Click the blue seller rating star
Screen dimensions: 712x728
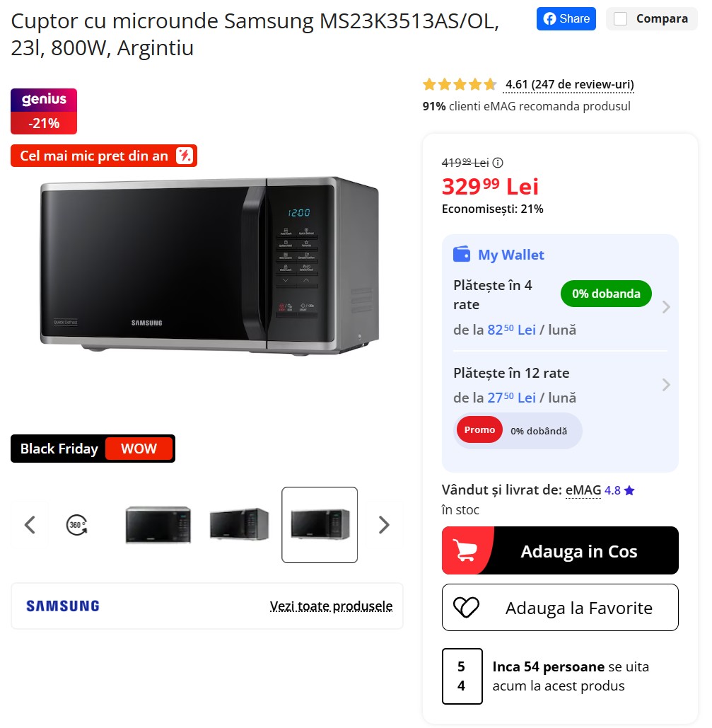coord(629,490)
